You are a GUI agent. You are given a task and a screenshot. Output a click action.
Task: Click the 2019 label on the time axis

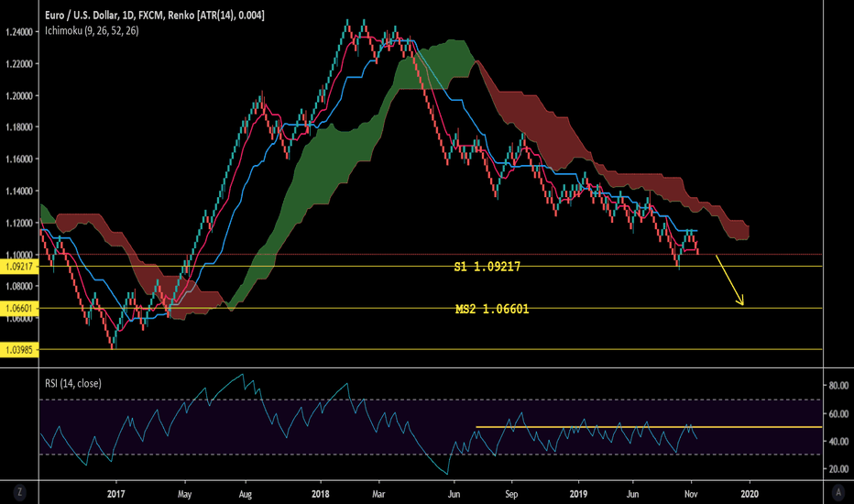pos(577,492)
